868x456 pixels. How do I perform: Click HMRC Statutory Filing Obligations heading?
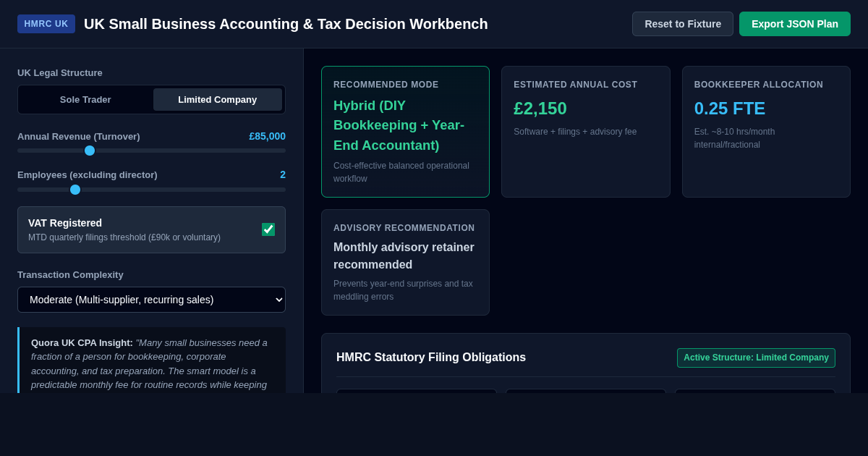(431, 358)
